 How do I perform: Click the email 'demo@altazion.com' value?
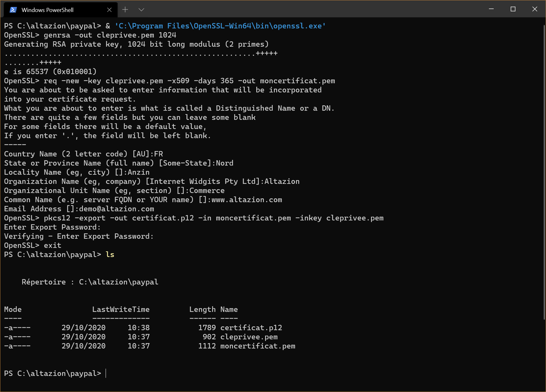117,209
